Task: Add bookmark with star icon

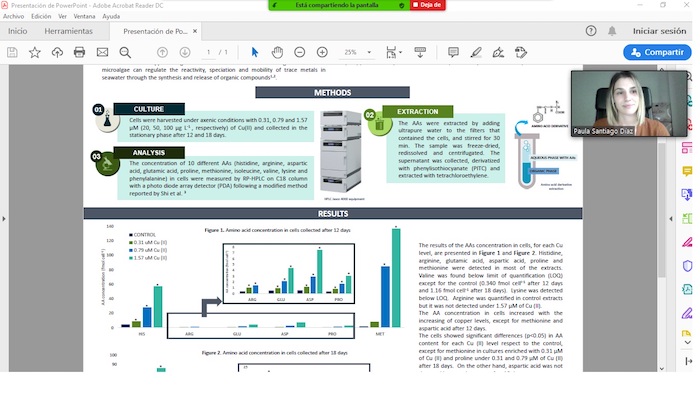Action: (x=34, y=53)
